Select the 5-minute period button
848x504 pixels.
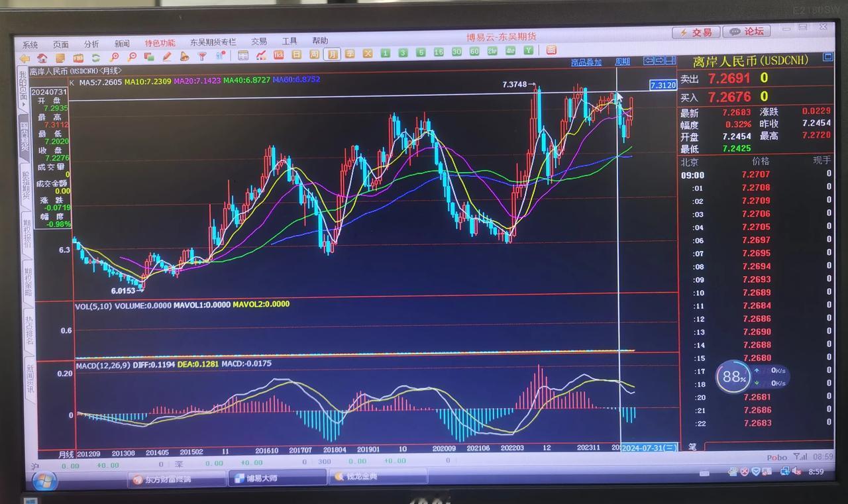coord(421,52)
